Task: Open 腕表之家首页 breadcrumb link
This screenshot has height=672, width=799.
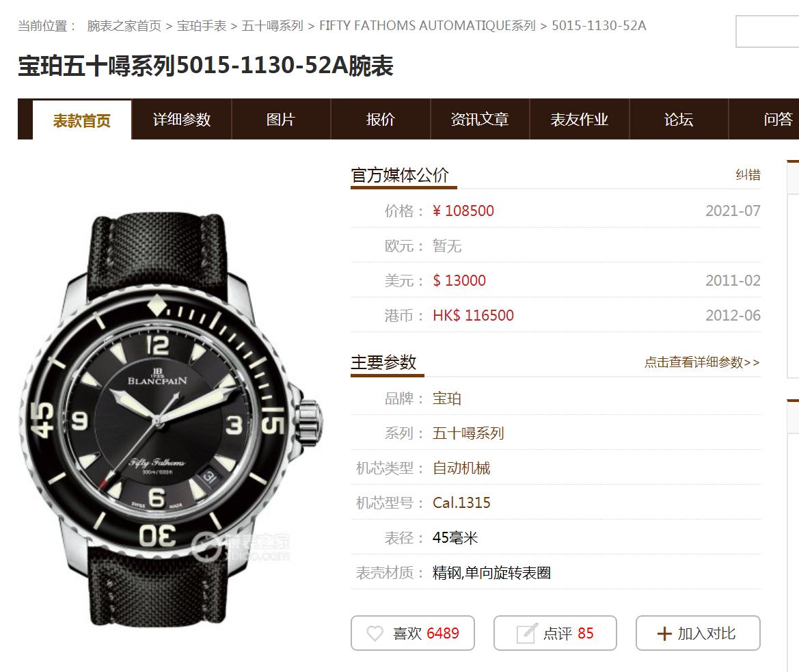Action: pos(124,25)
